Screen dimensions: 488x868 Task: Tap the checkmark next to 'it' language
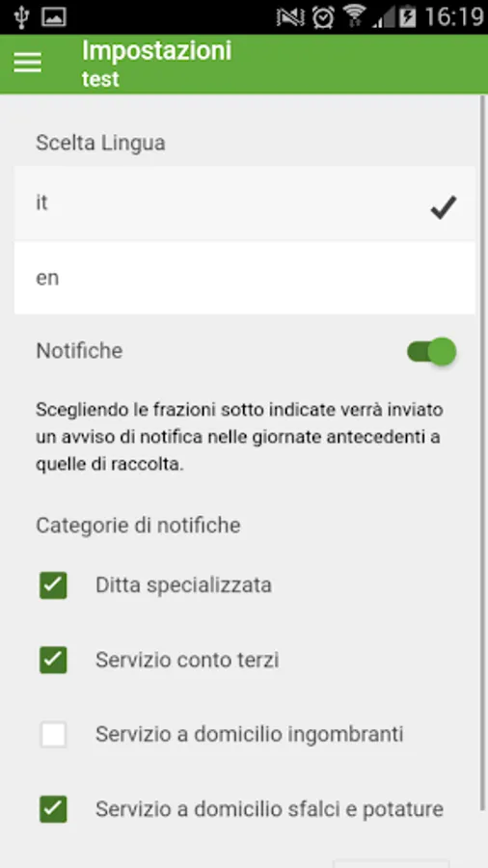point(444,207)
